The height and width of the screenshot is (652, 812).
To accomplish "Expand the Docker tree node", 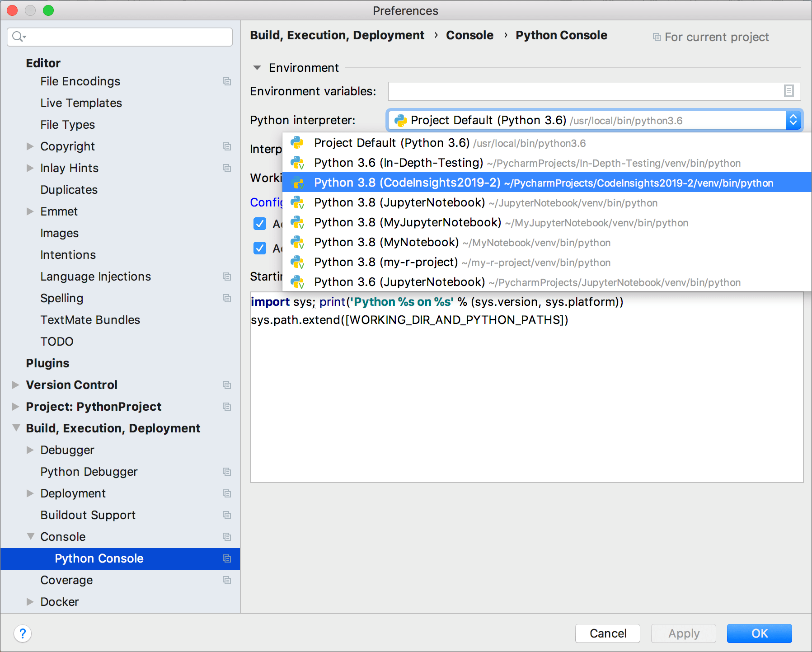I will coord(30,601).
